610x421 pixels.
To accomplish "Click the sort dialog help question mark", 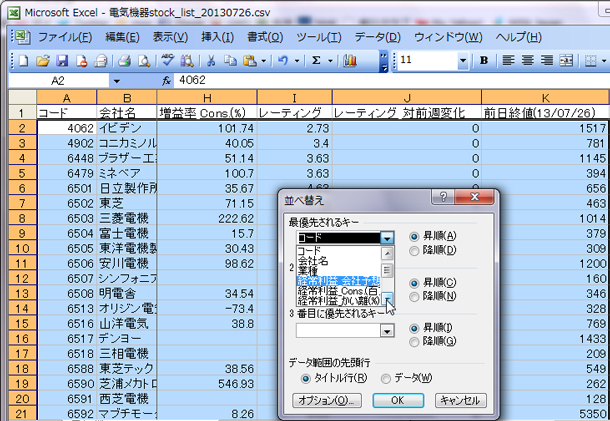I will 443,196.
